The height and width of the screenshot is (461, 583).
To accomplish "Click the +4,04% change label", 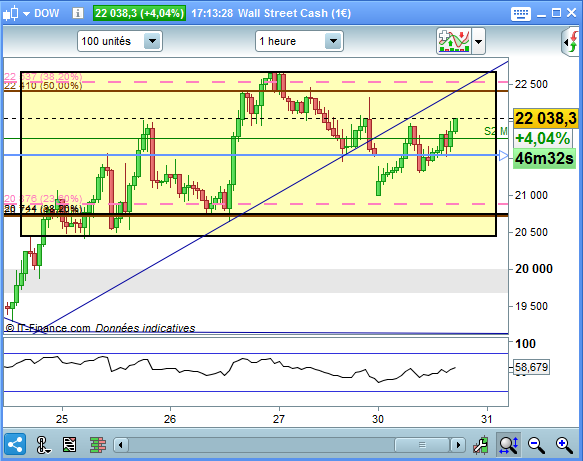I will pos(543,139).
